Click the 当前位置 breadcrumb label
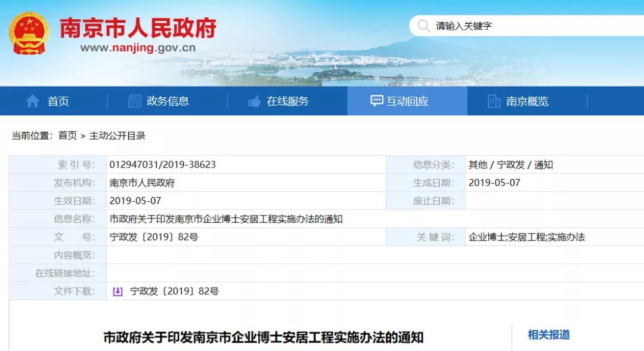 [32, 136]
